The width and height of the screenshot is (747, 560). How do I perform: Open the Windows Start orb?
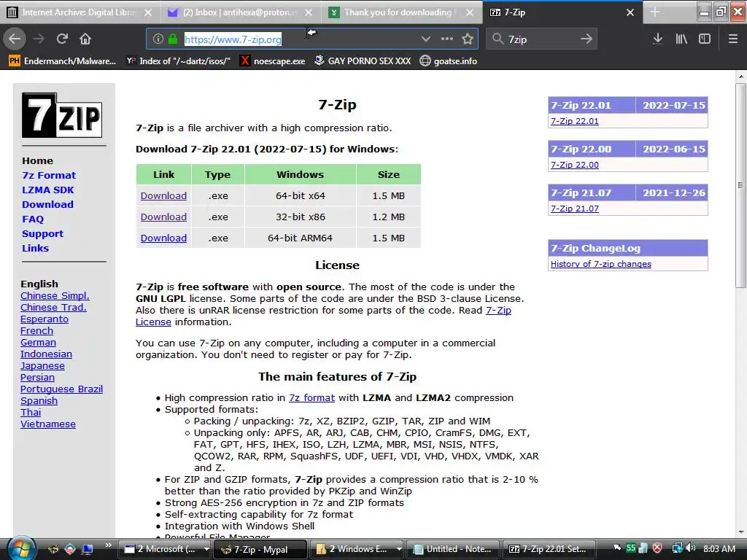[20, 548]
